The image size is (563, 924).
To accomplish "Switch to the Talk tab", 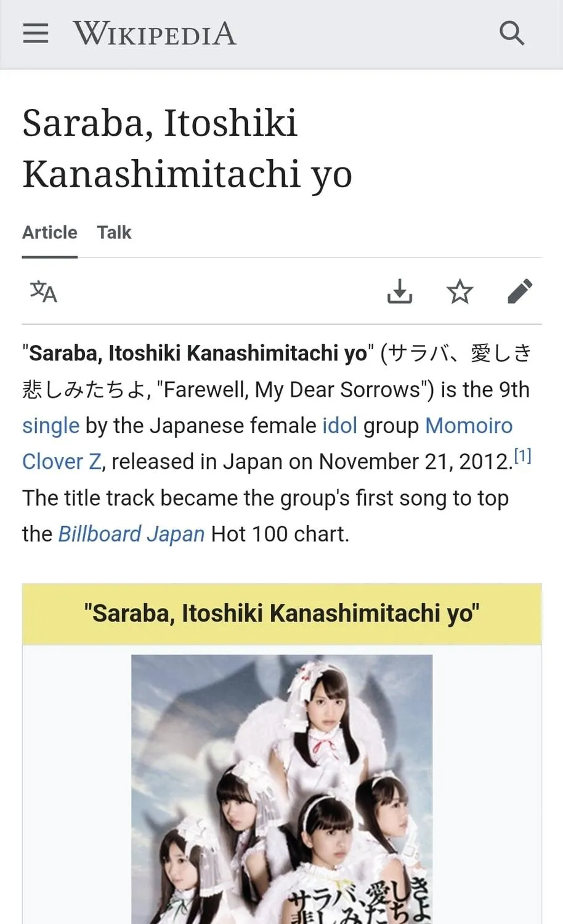I will pos(114,232).
